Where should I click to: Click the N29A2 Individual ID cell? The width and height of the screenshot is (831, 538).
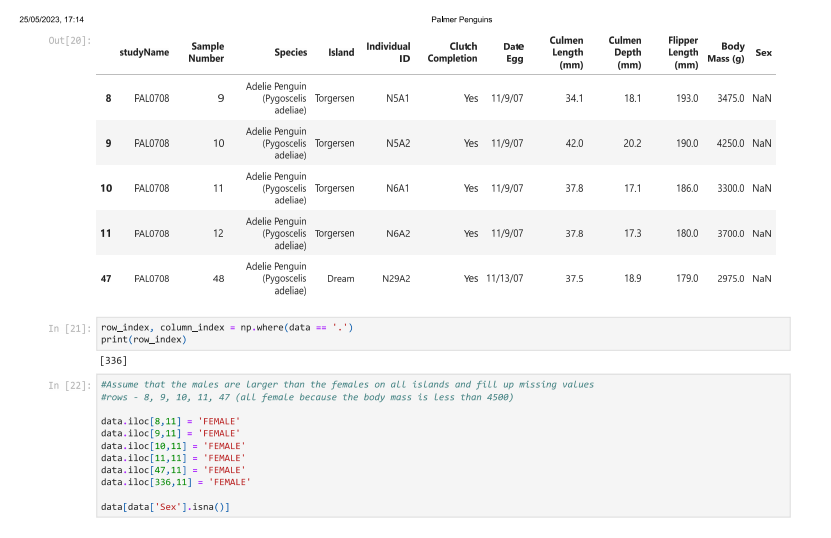[x=396, y=279]
